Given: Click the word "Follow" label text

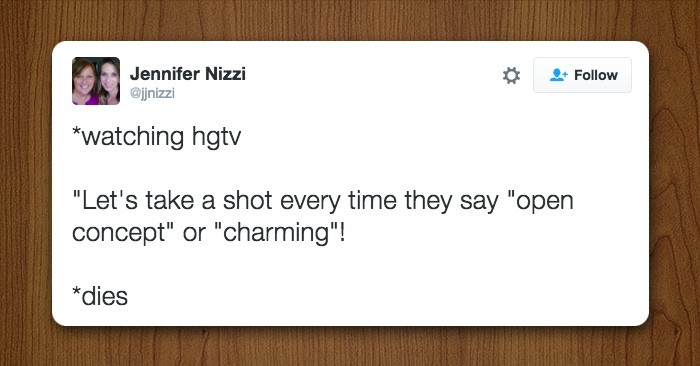Looking at the screenshot, I should 596,75.
